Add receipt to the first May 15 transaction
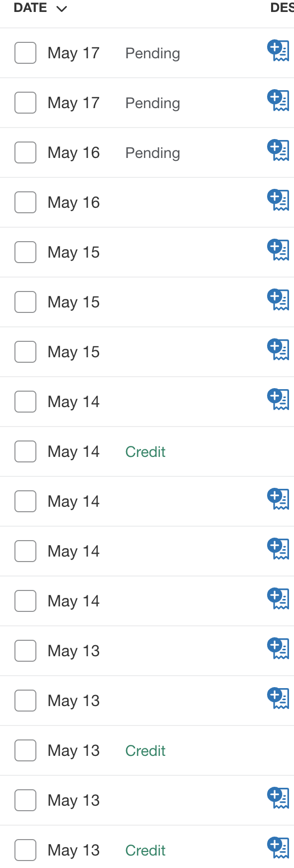This screenshot has height=868, width=294. 278,250
